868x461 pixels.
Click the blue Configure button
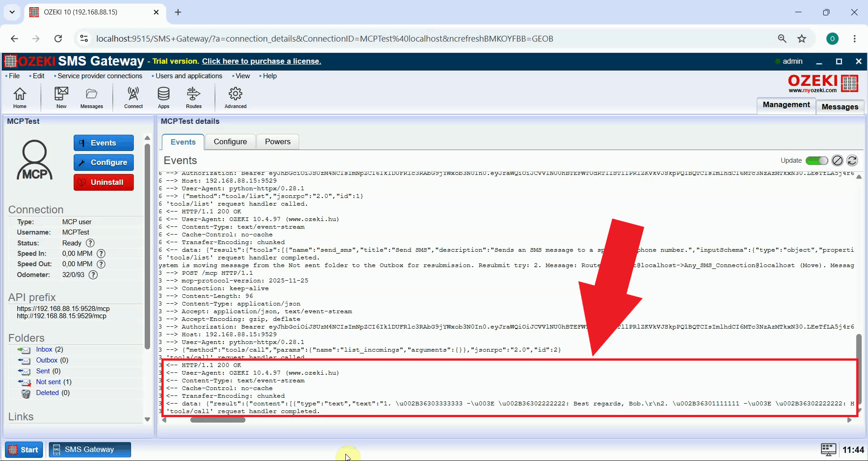tap(104, 162)
